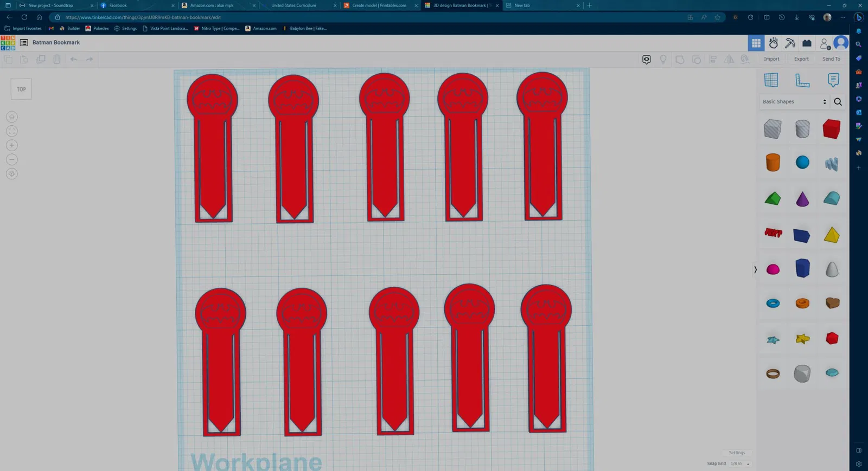This screenshot has height=471, width=868.
Task: Click the Copy tool in the toolbar
Action: click(8, 59)
